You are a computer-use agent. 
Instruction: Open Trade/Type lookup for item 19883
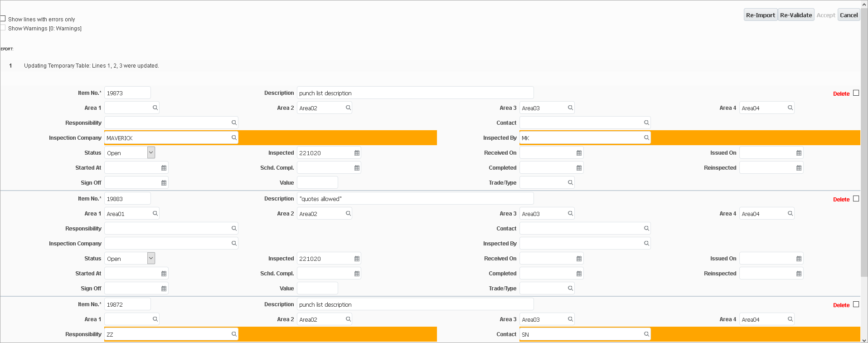[570, 288]
